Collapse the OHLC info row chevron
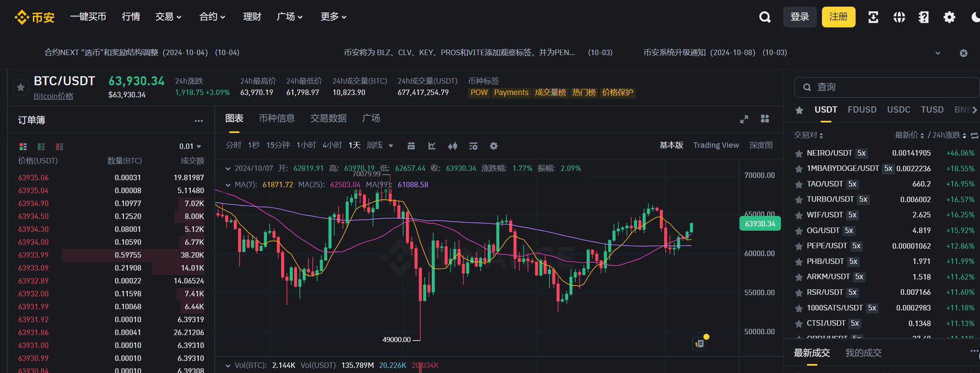The height and width of the screenshot is (373, 980). pos(228,169)
